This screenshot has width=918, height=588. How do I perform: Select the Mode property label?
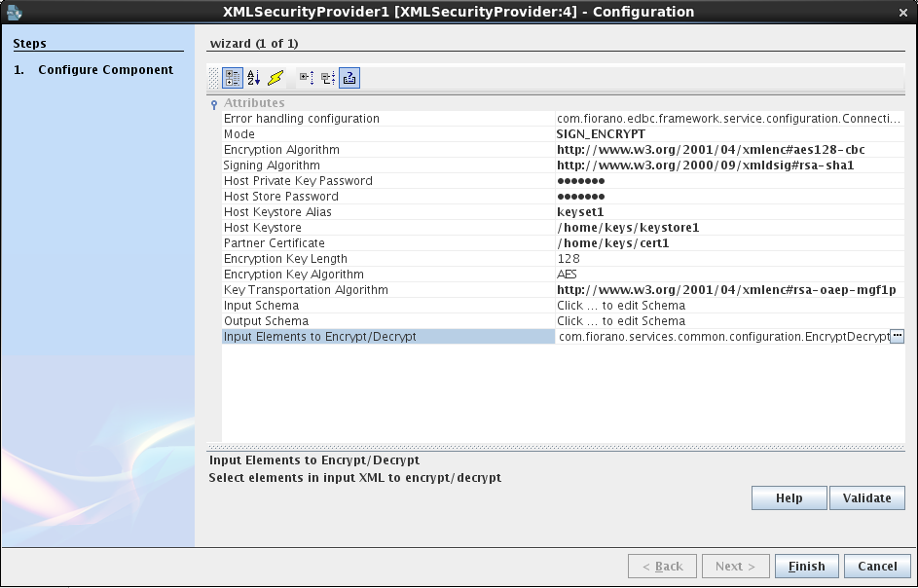239,134
